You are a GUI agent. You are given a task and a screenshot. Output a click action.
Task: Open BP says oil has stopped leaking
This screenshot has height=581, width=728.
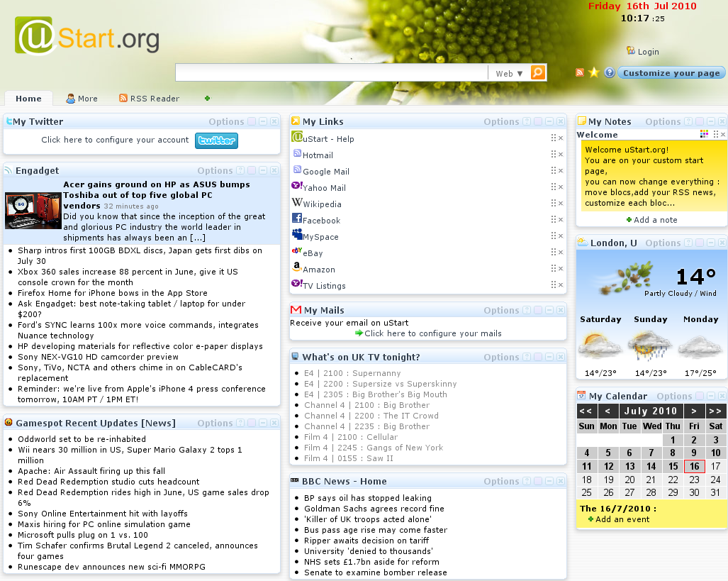[x=368, y=498]
